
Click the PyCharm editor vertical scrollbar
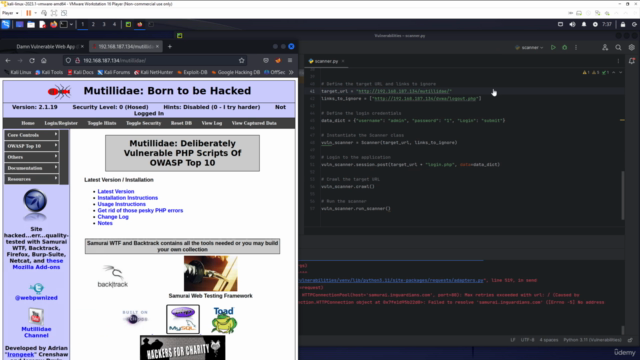pos(622,195)
